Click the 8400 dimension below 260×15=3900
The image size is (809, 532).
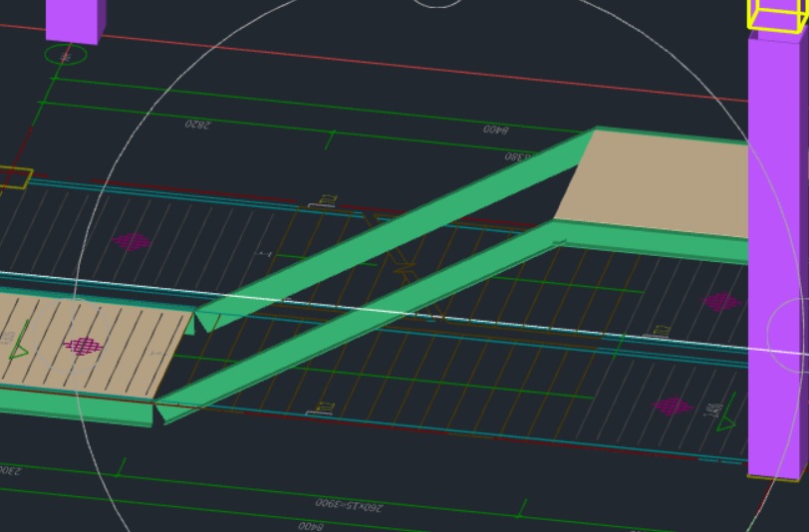point(311,526)
